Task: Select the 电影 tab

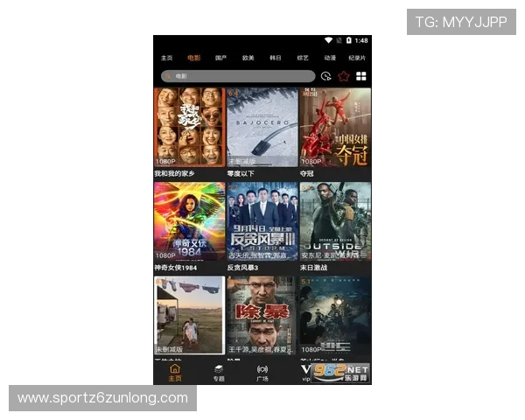Action: click(x=193, y=58)
